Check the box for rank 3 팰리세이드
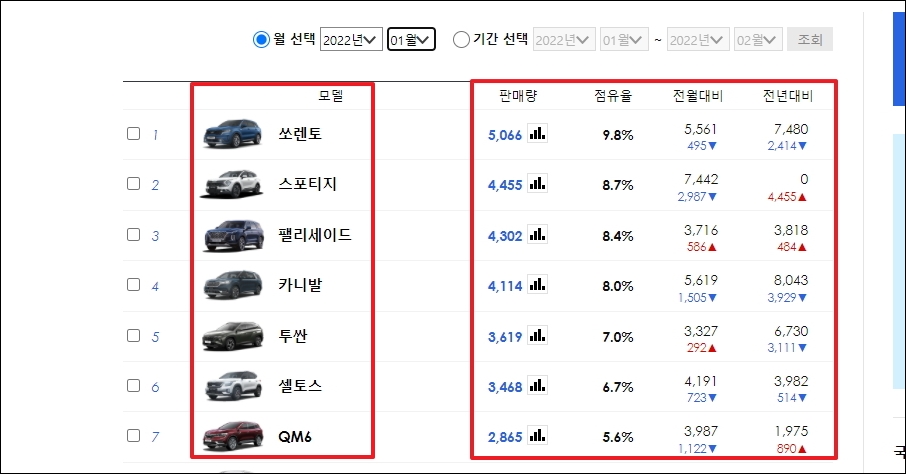906x474 pixels. 133,235
